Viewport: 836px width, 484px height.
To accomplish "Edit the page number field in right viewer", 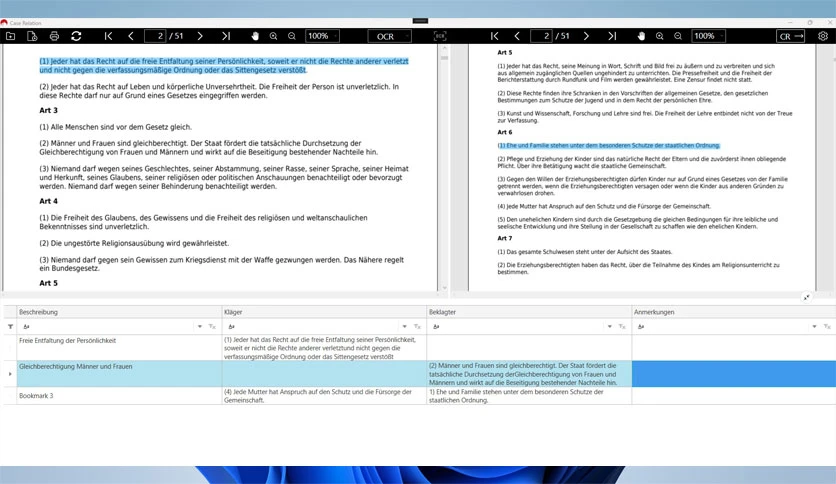I will tap(541, 36).
